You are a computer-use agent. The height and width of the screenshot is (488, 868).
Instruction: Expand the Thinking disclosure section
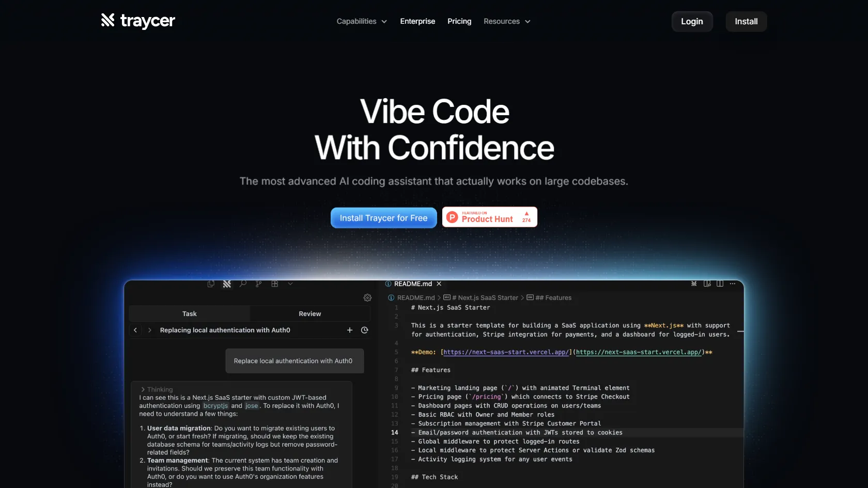pos(157,389)
